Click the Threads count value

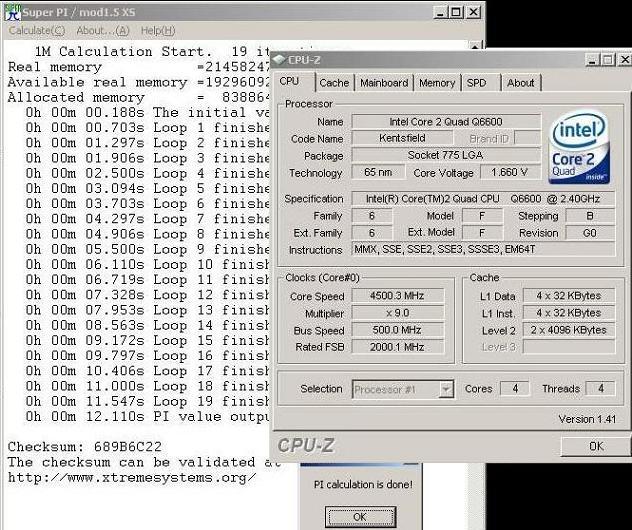pos(601,389)
